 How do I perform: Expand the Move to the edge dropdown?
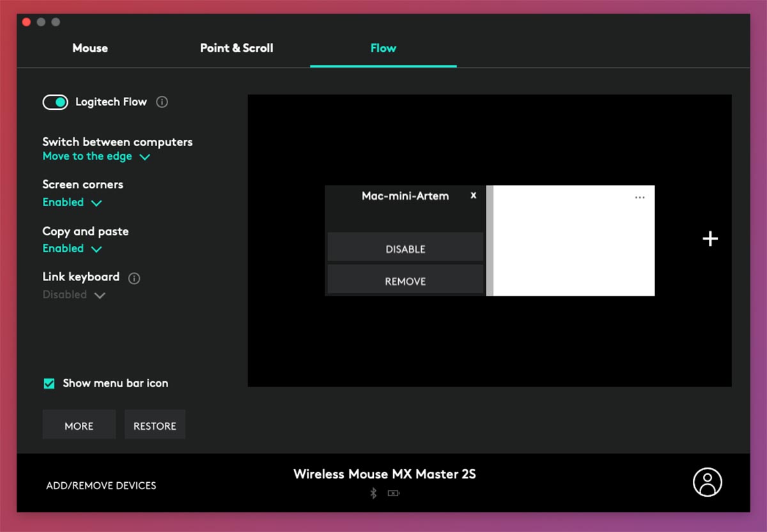96,156
